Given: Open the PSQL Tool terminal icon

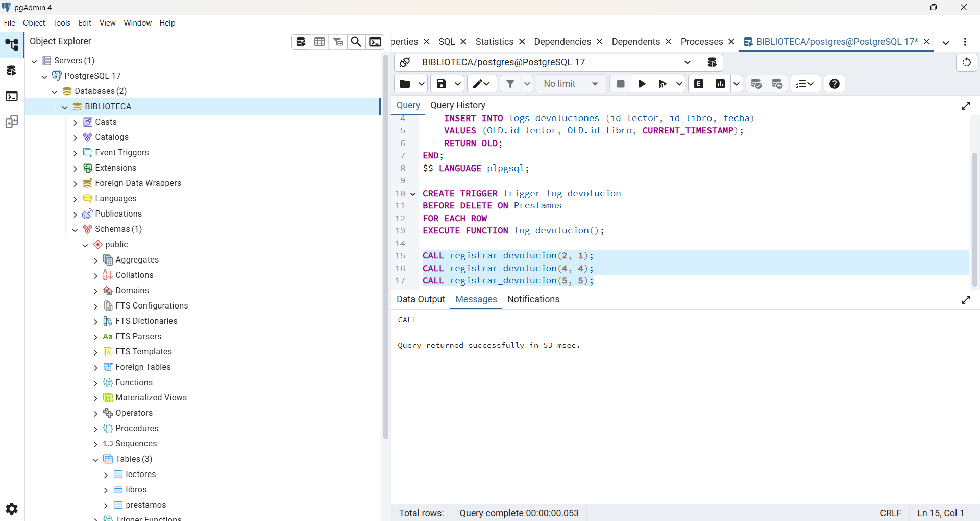Looking at the screenshot, I should click(x=375, y=42).
